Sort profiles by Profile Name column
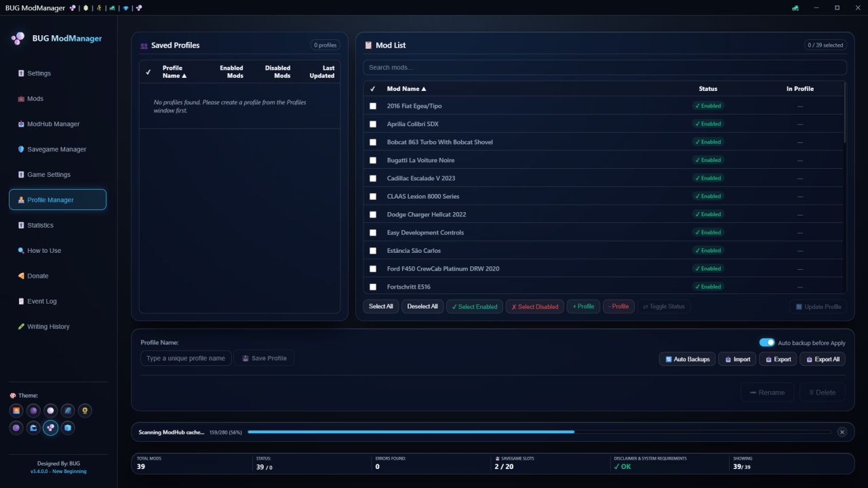 click(174, 72)
